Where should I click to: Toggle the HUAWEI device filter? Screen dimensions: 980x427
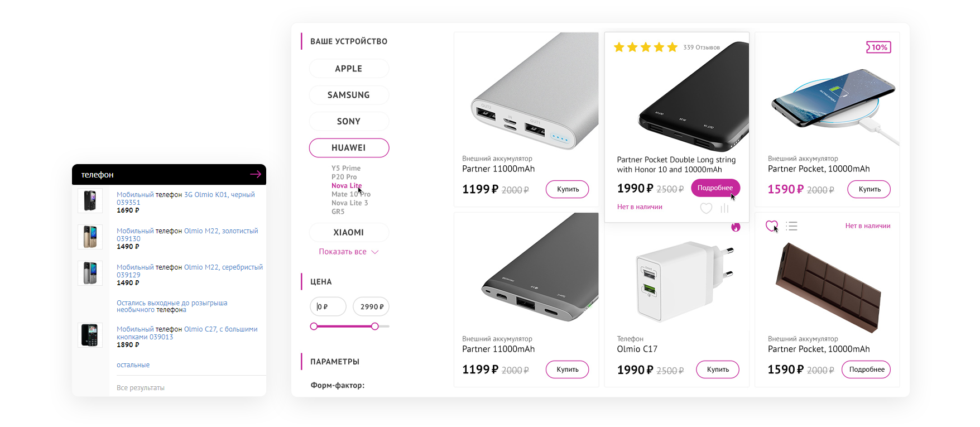point(349,148)
